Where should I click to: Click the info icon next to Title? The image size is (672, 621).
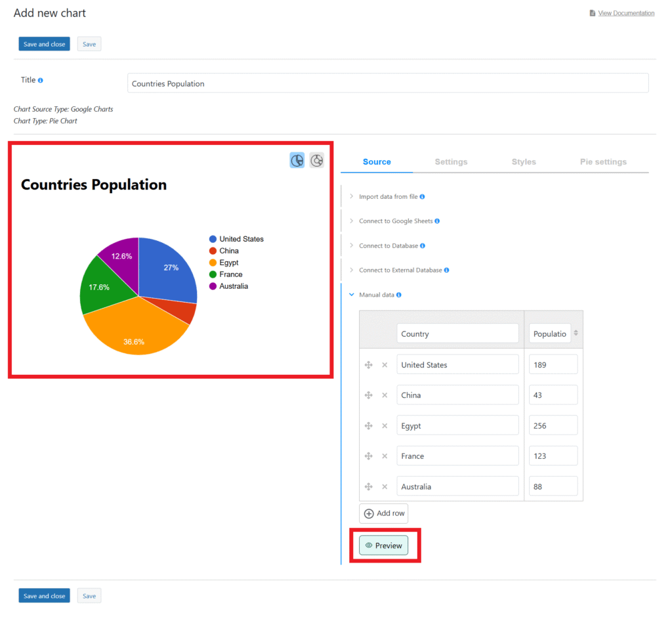point(41,79)
